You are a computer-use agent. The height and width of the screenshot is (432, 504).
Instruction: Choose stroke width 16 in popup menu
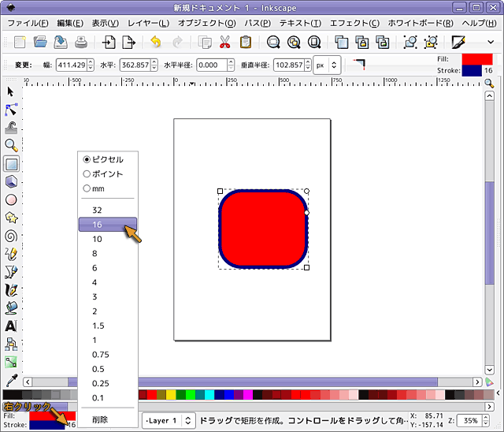[98, 225]
